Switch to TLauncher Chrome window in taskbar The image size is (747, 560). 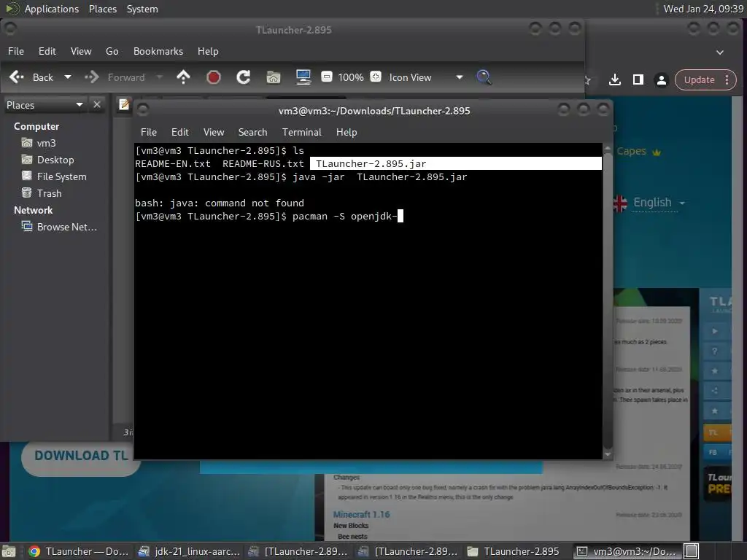point(79,551)
